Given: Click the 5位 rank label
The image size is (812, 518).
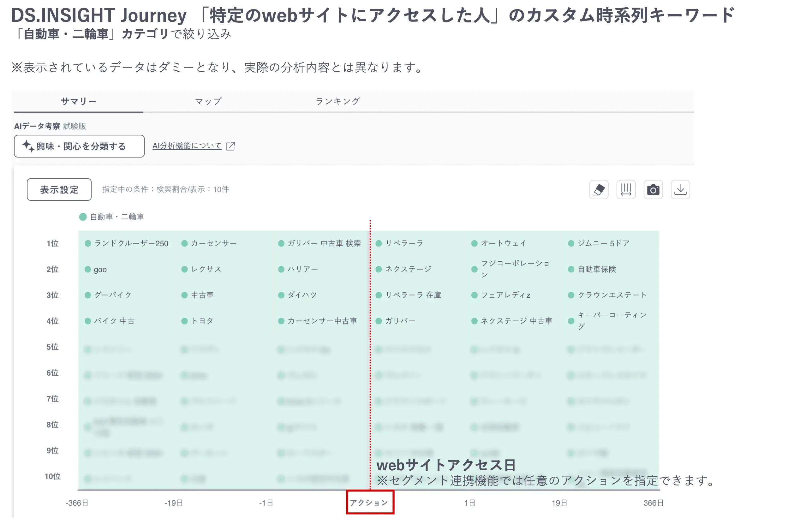Looking at the screenshot, I should 53,347.
